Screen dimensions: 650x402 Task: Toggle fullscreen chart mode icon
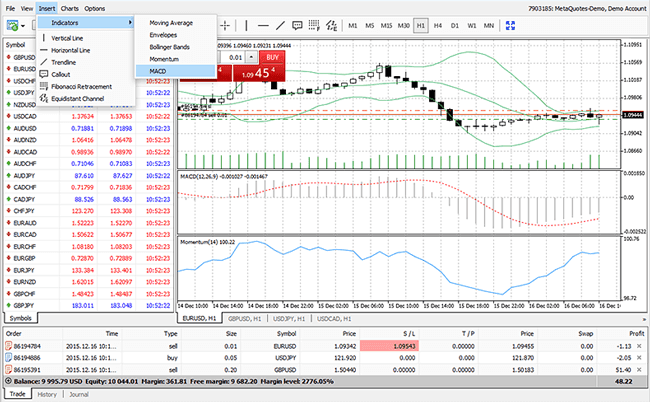[510, 26]
